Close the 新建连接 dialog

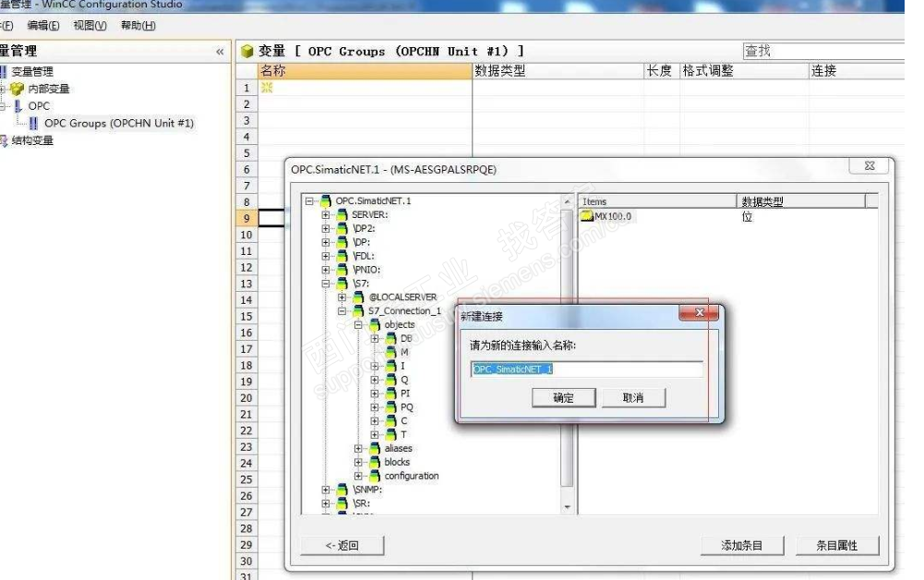699,312
